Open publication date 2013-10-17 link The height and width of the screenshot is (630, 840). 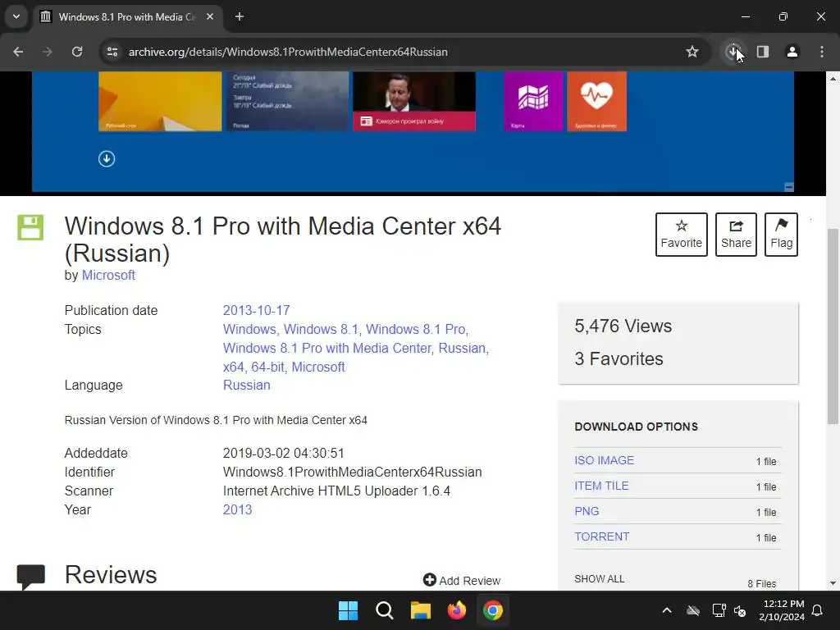(256, 311)
